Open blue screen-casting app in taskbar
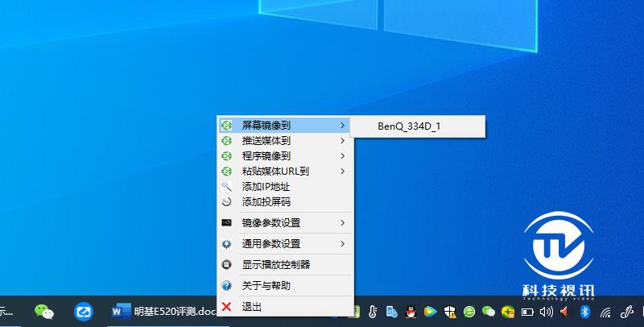This screenshot has width=644, height=327. click(84, 312)
